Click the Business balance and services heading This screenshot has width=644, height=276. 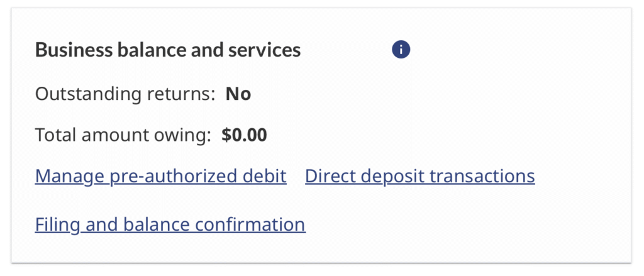click(168, 50)
